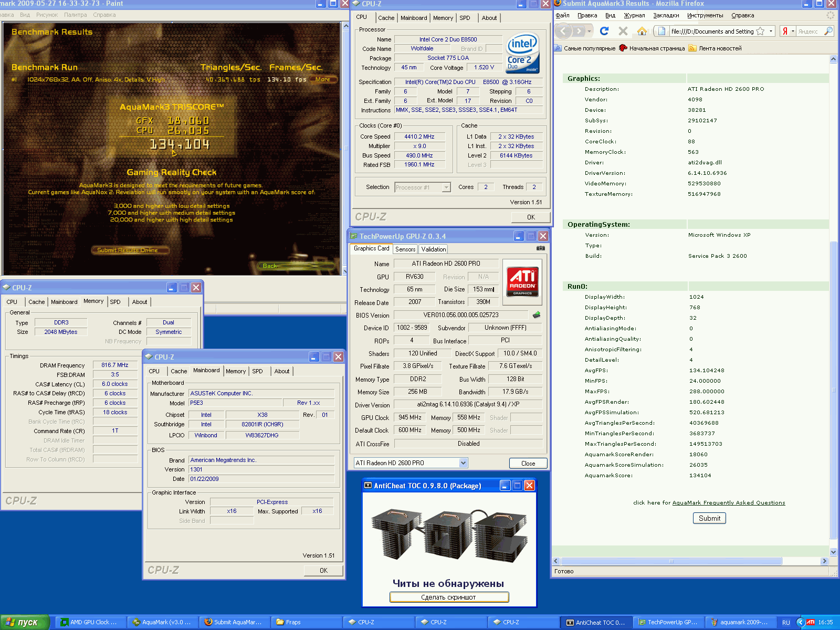Screen dimensions: 840x630
Task: Click the ATI Radeon logo in GPU-Z
Action: tap(522, 282)
